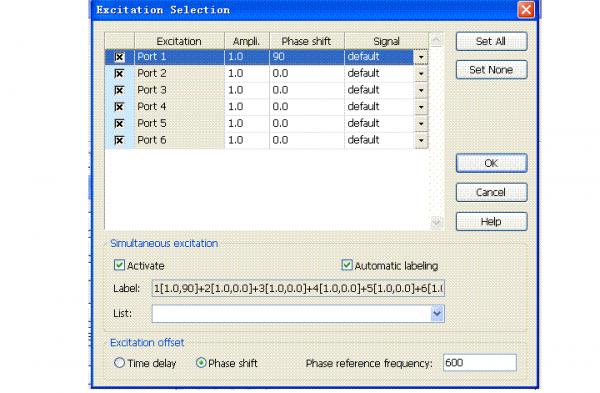600x393 pixels.
Task: Click Port 5 amplitude cell
Action: click(x=247, y=124)
